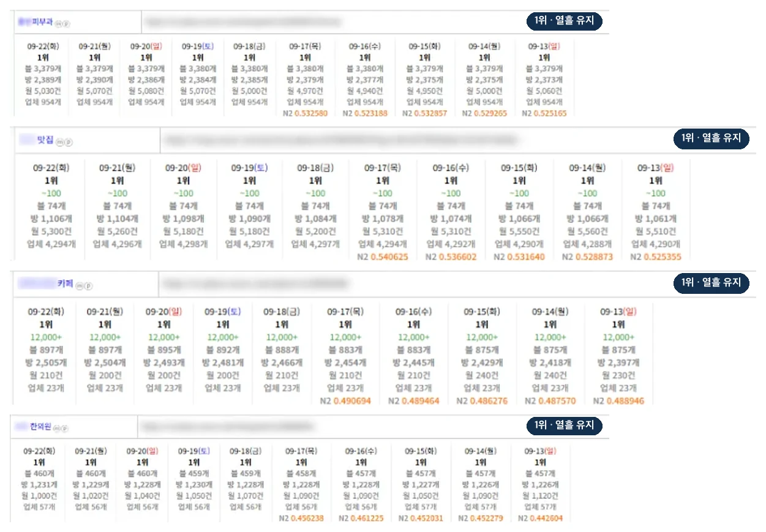Click the 'p' icon beside 맛집 keyword
This screenshot has width=766, height=532.
[x=68, y=142]
